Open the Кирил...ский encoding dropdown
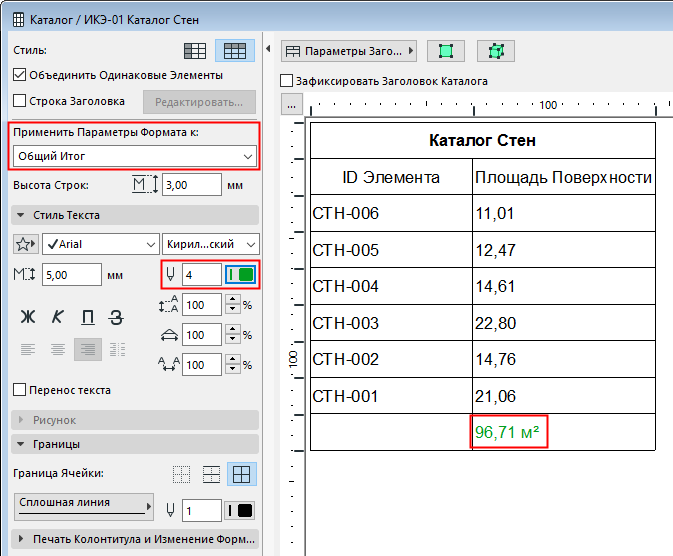673x556 pixels. click(x=211, y=244)
